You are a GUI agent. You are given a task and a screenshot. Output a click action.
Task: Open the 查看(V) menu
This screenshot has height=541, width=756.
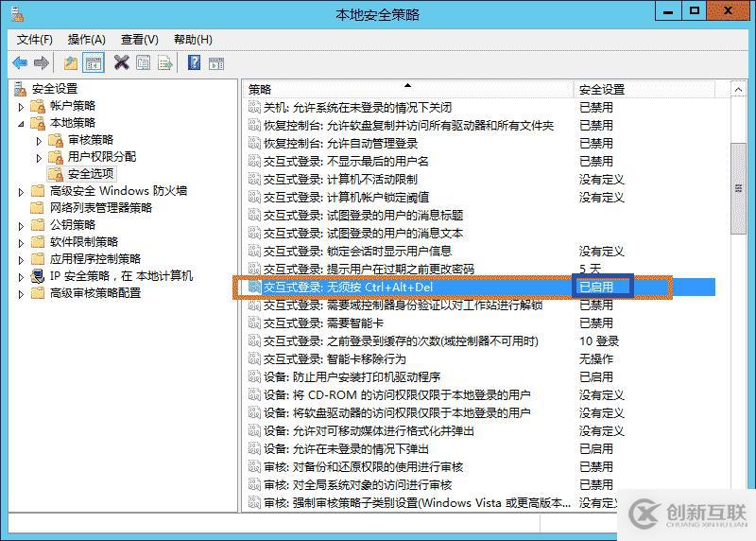[139, 40]
